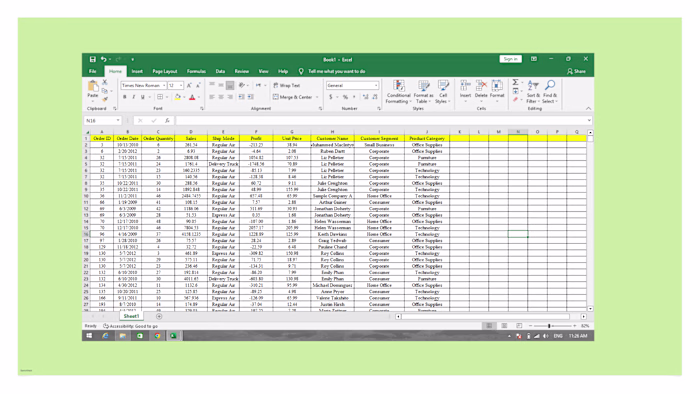The width and height of the screenshot is (700, 394).
Task: Switch to the Insert tab
Action: (137, 71)
